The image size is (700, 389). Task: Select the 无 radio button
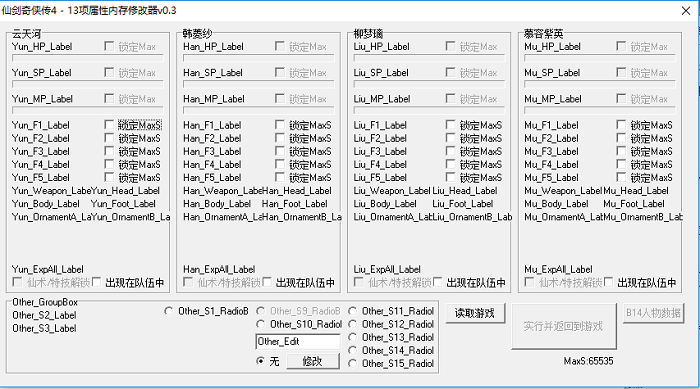point(260,361)
